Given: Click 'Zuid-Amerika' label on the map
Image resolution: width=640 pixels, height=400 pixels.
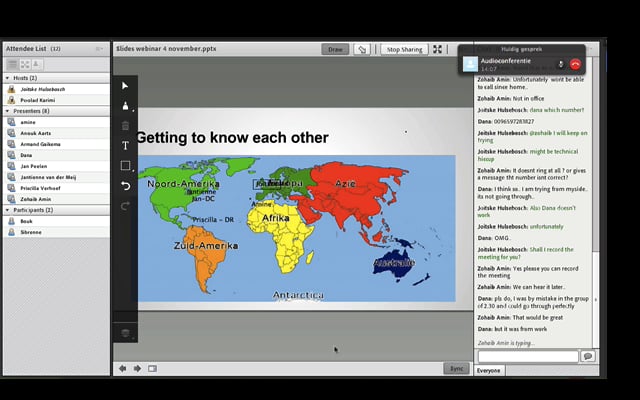Looking at the screenshot, I should point(206,246).
